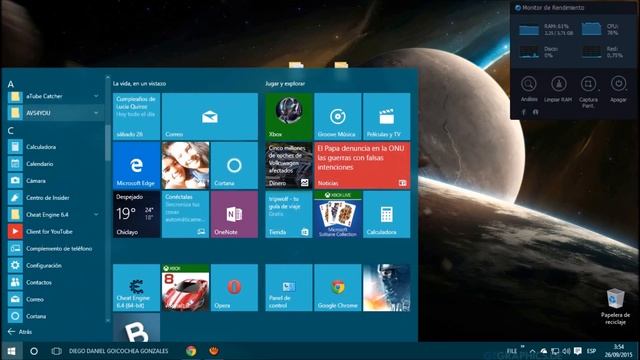
Task: Launch the Microsoft Edge tile
Action: 136,165
